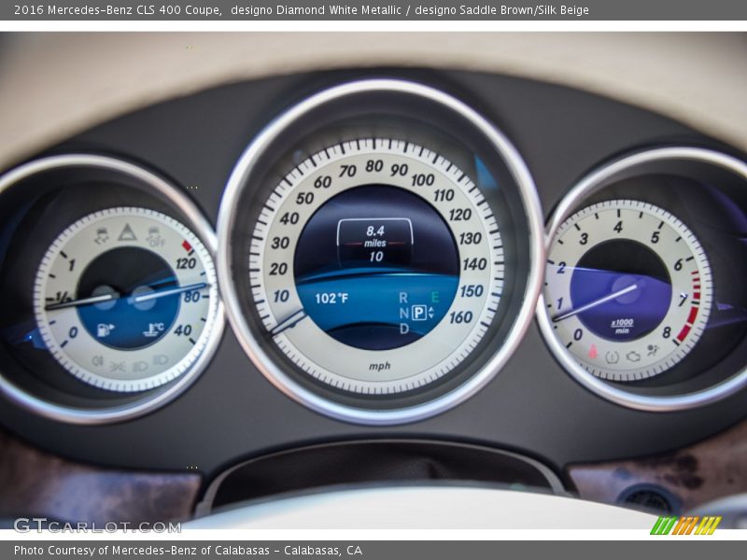Viewport: 747px width, 560px height.
Task: Click the 102°F outside temperature reading
Action: [331, 299]
